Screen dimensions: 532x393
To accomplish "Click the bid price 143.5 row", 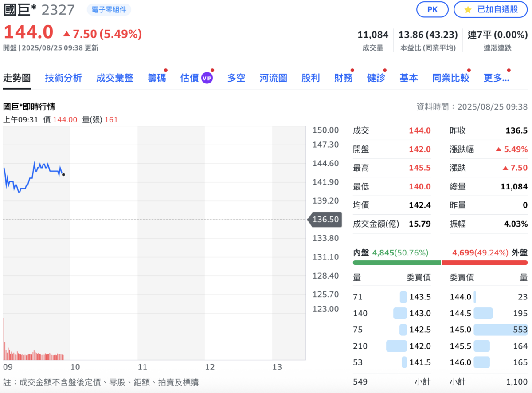I will click(x=392, y=297).
